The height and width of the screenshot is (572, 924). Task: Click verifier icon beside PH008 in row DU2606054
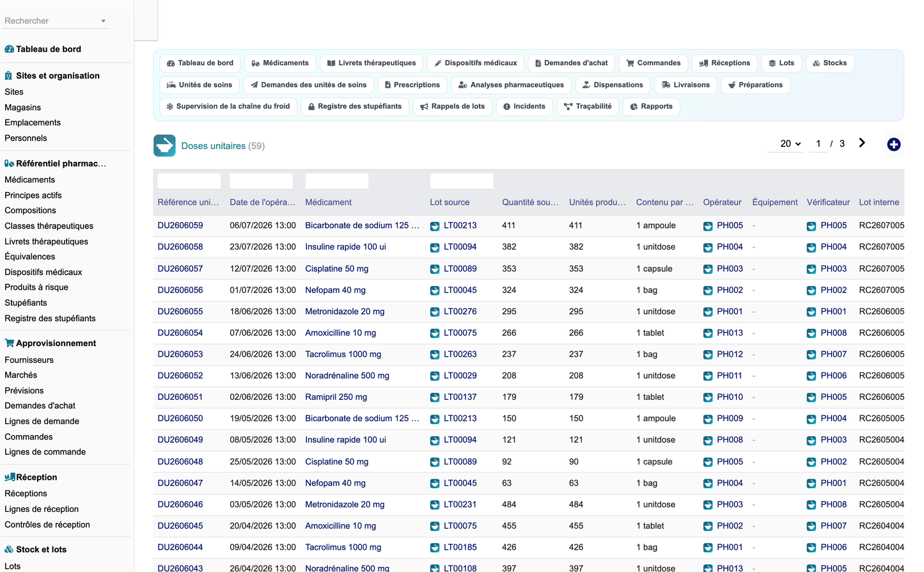point(811,333)
